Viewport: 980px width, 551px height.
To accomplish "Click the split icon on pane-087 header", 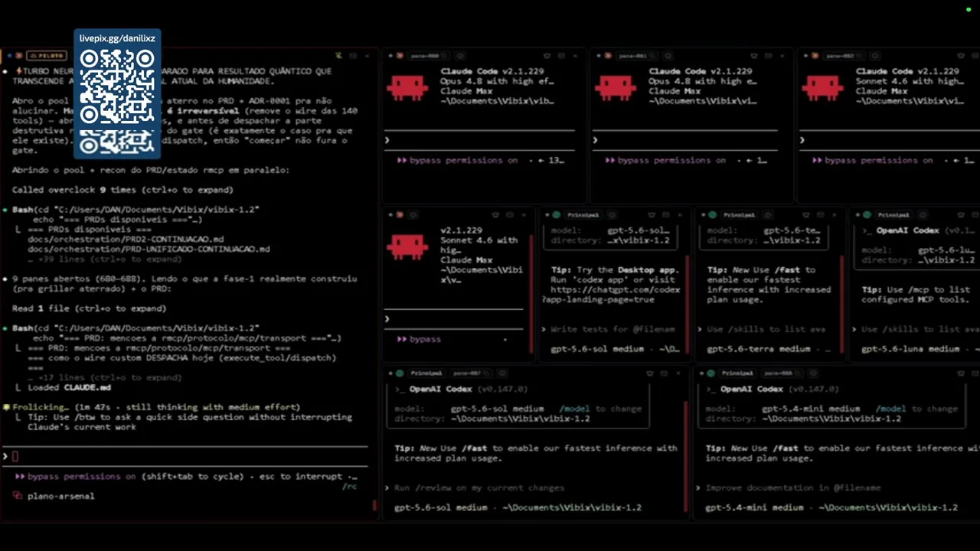I will pyautogui.click(x=664, y=373).
